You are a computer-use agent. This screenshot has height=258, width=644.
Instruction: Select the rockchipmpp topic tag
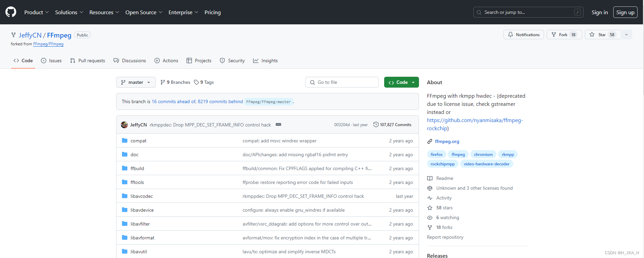tap(443, 164)
